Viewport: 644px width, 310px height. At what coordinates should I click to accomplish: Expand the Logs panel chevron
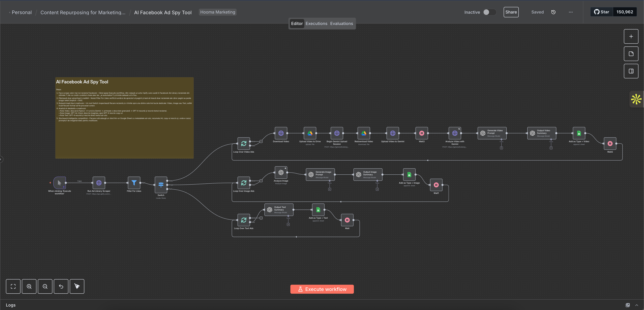[637, 305]
